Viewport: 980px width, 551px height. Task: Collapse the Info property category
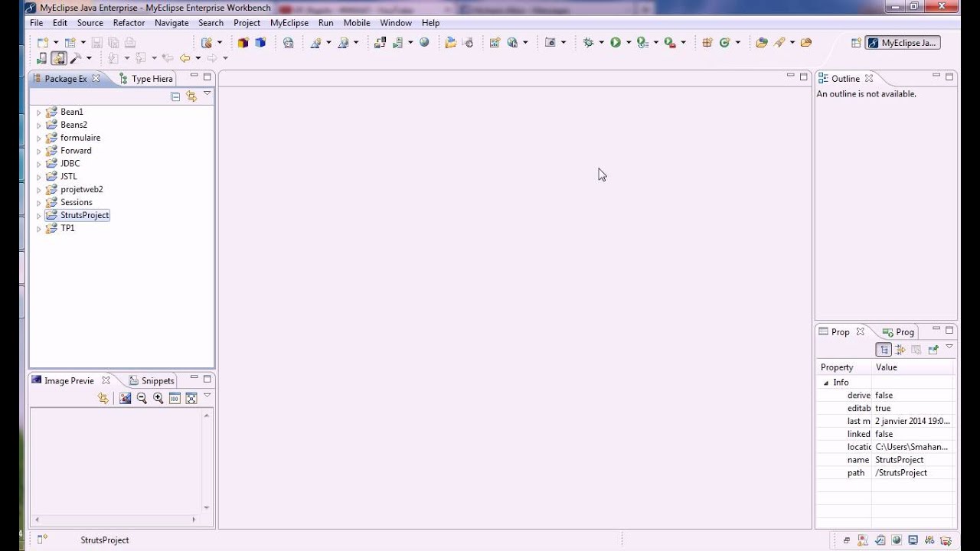tap(826, 383)
